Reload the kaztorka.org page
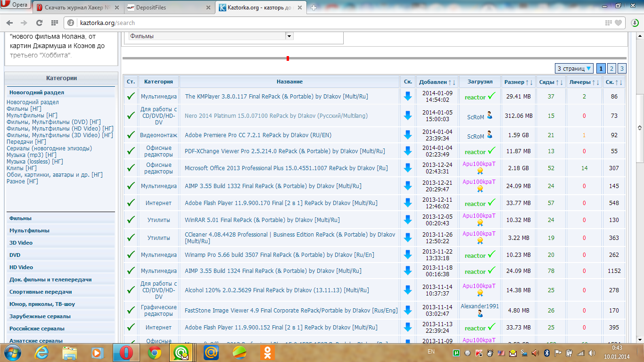The height and width of the screenshot is (362, 644). (x=39, y=23)
